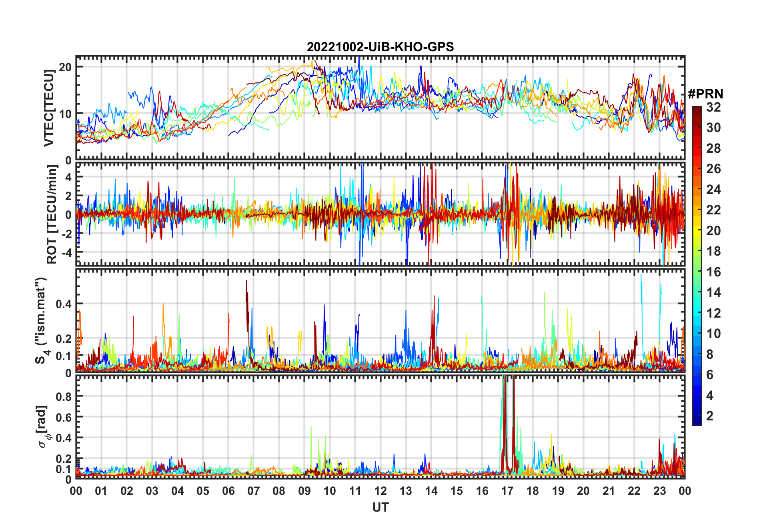Pick colorbar tick label 16
Viewport: 761px width, 532px height.
(713, 272)
